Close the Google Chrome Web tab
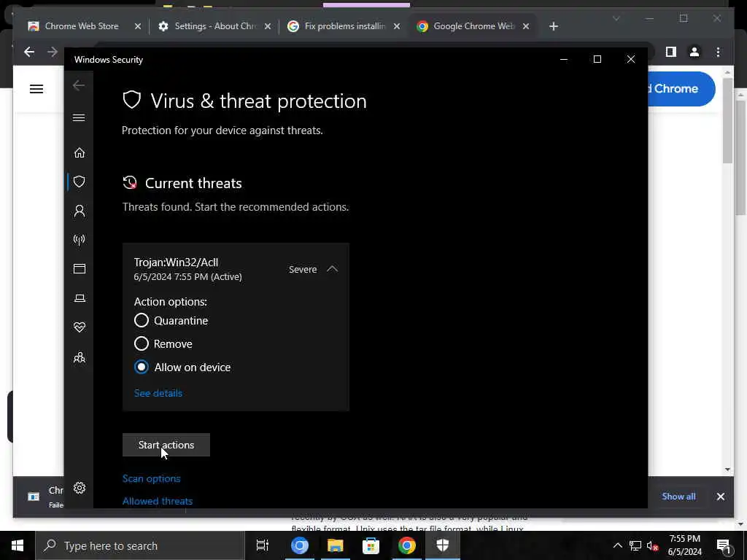 [526, 26]
